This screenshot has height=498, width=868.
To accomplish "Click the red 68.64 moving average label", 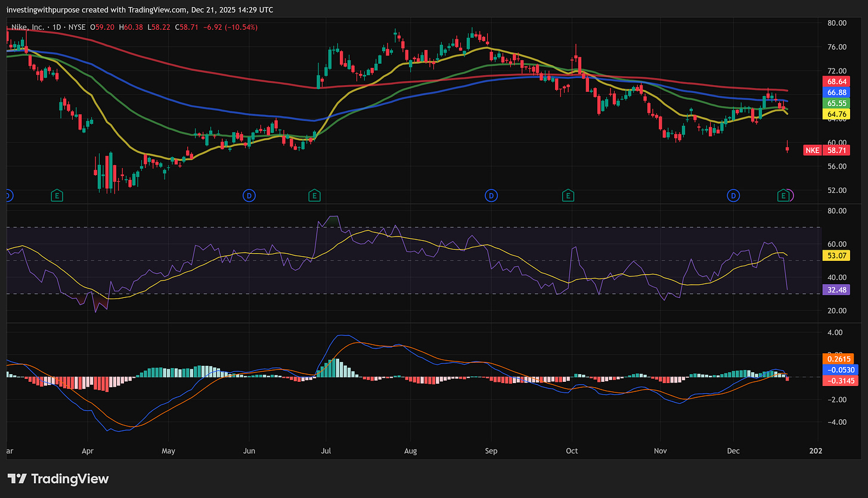I will [x=836, y=82].
